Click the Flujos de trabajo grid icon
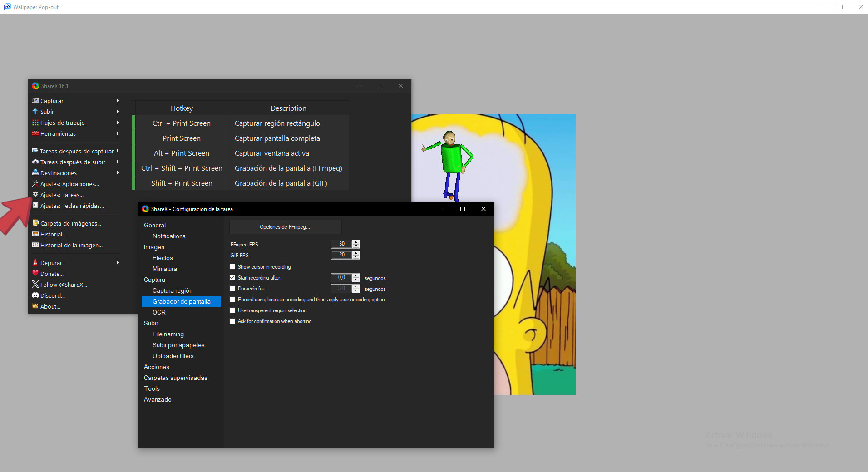Screen dimensions: 868x472 coord(35,123)
